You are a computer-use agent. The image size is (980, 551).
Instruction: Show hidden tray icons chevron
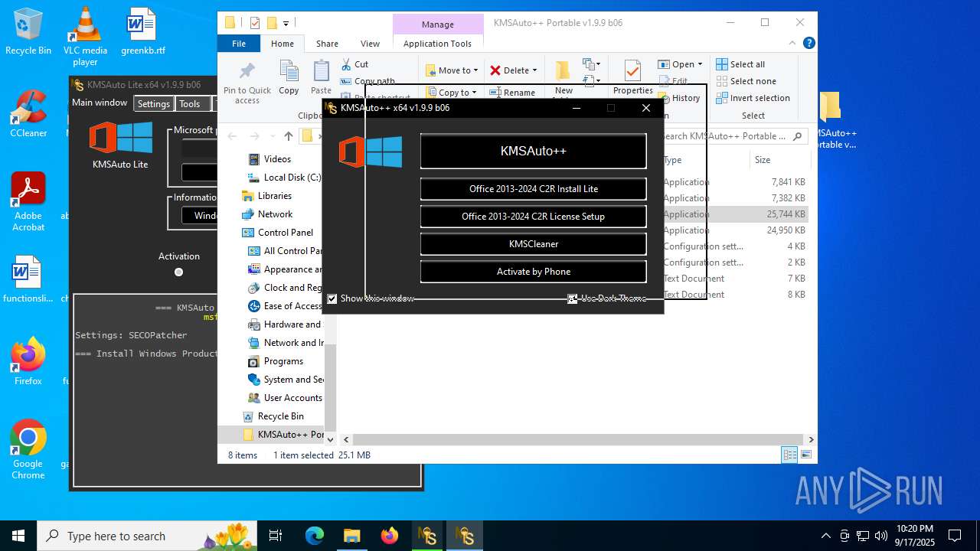(x=825, y=536)
